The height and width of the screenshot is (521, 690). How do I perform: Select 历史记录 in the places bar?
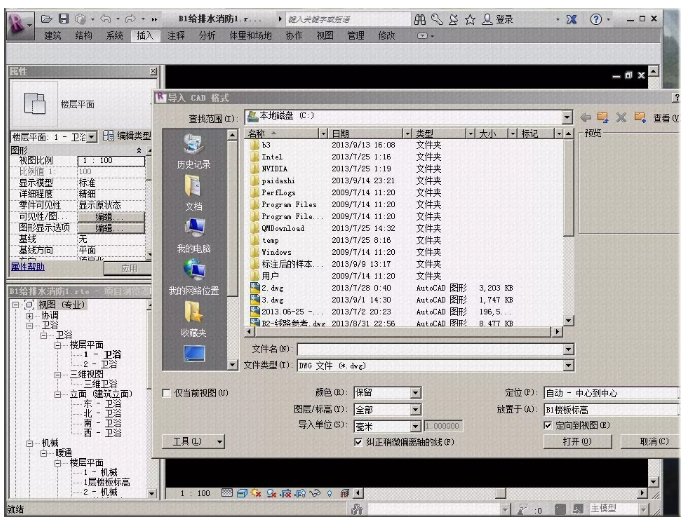point(194,151)
